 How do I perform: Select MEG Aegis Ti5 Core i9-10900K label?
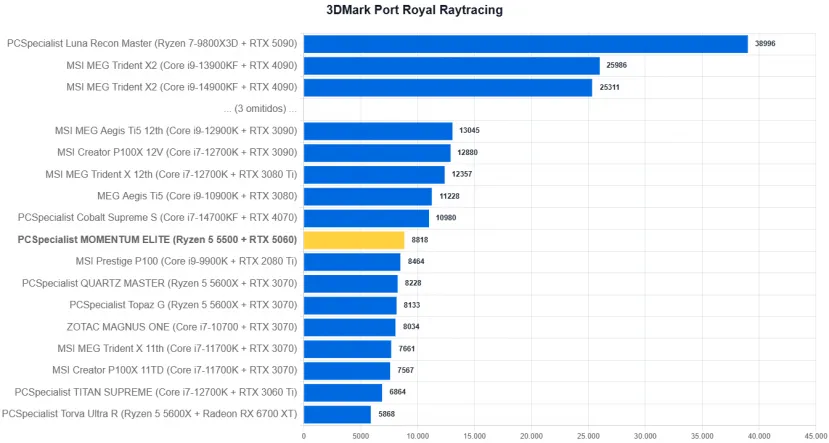[x=197, y=196]
